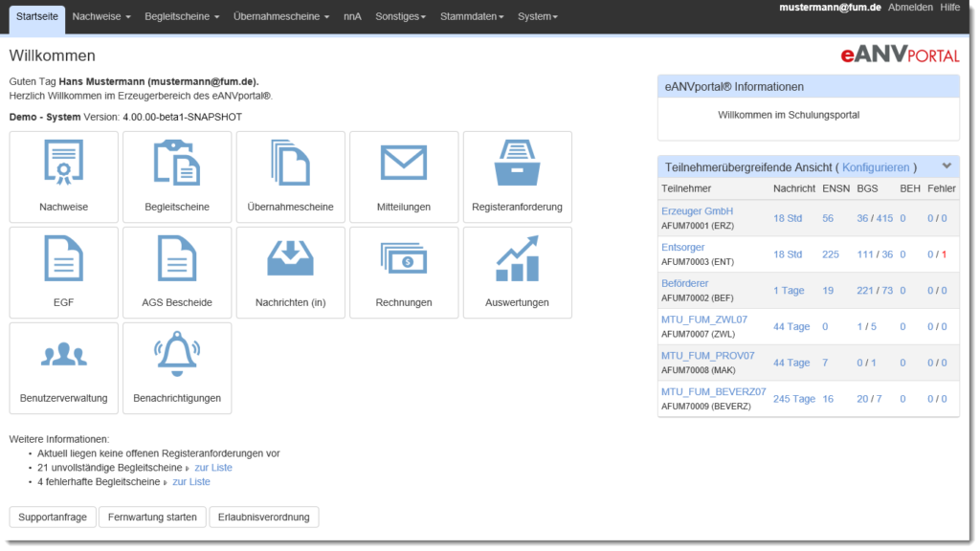Open the Benutzerverwaltung users tile

[64, 368]
